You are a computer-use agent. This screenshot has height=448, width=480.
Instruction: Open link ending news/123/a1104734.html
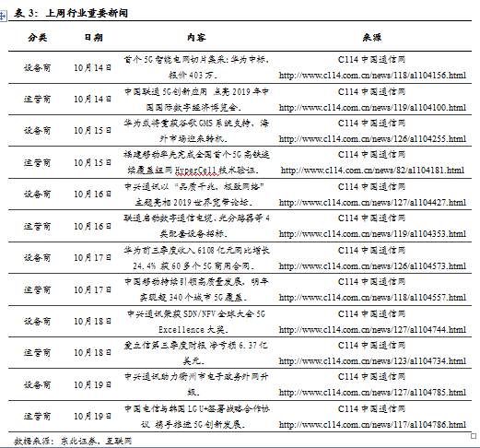click(x=372, y=361)
